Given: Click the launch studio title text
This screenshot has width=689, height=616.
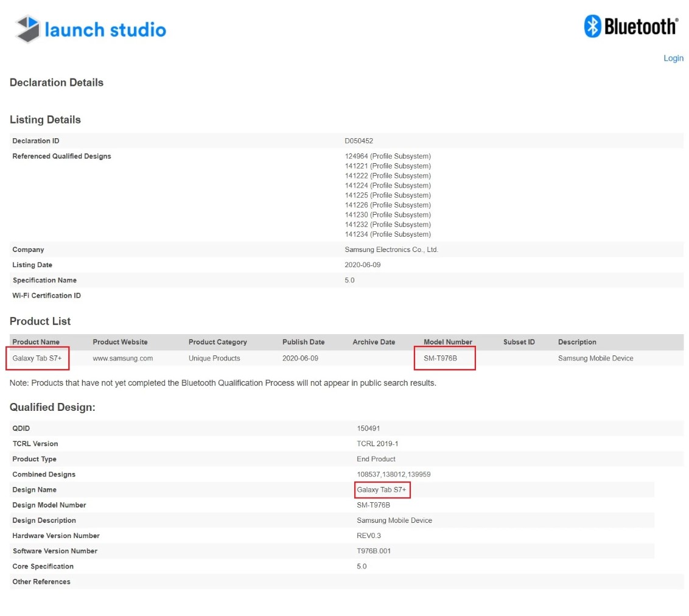Looking at the screenshot, I should pyautogui.click(x=105, y=30).
